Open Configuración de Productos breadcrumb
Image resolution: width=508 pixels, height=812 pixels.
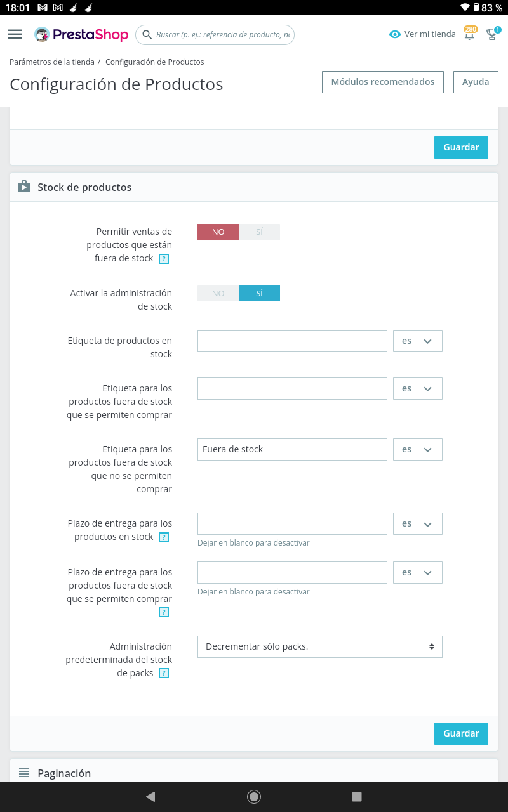tap(155, 62)
